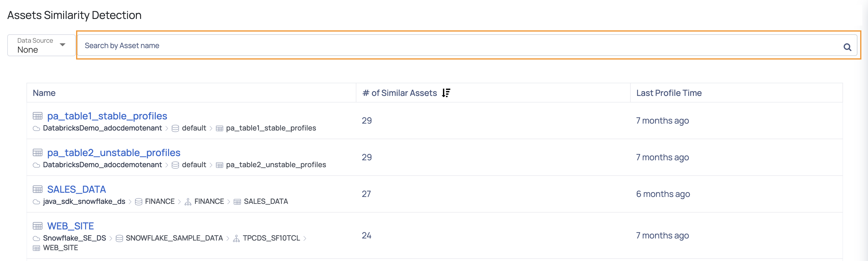Open the pa_table1_stable_profiles asset link
868x261 pixels.
pos(107,116)
